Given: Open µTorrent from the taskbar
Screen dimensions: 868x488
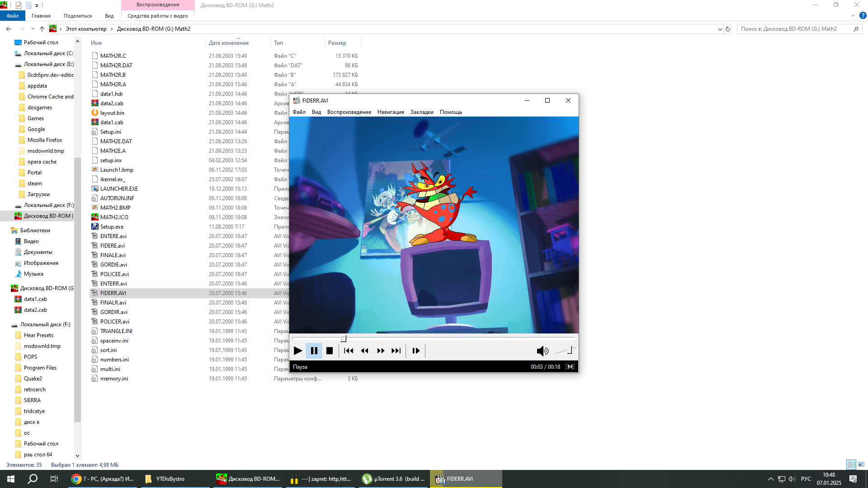Looking at the screenshot, I should tap(394, 479).
